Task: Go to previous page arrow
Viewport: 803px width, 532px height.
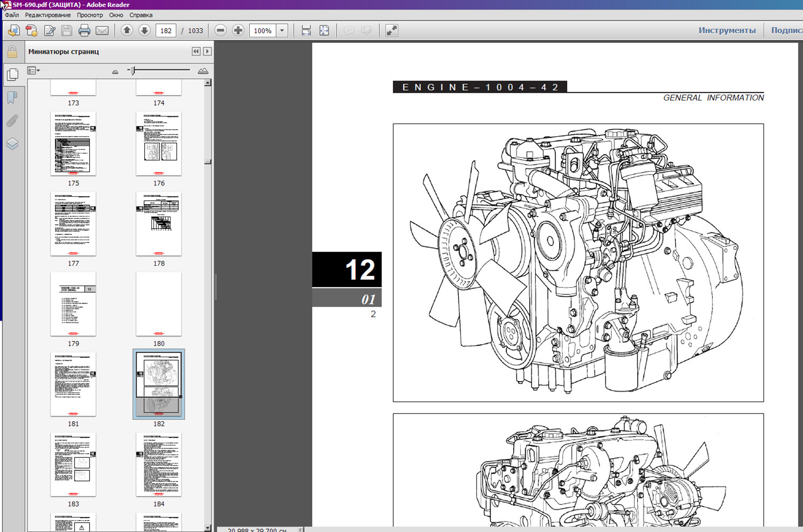Action: tap(127, 31)
